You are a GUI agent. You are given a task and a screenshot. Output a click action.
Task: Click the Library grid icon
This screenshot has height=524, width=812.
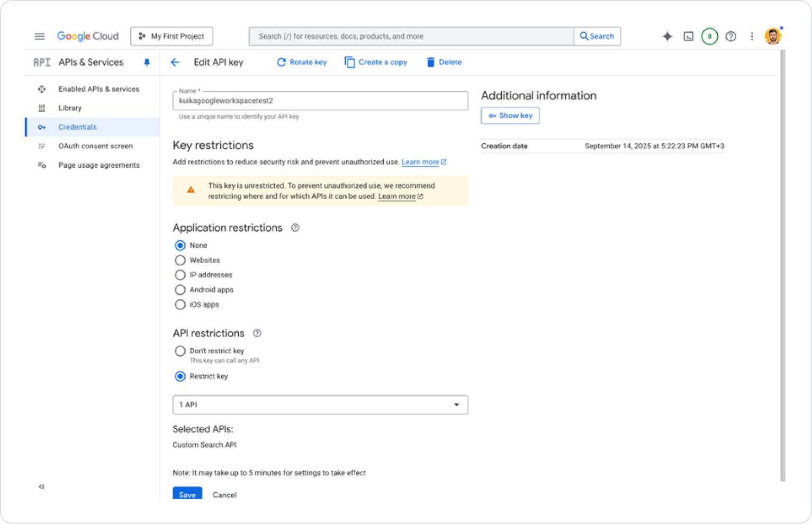42,108
